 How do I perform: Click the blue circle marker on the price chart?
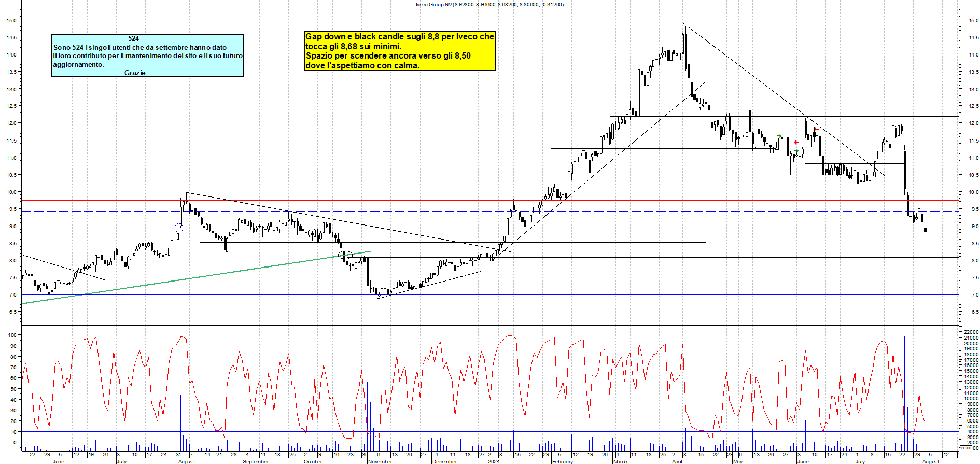(x=179, y=228)
